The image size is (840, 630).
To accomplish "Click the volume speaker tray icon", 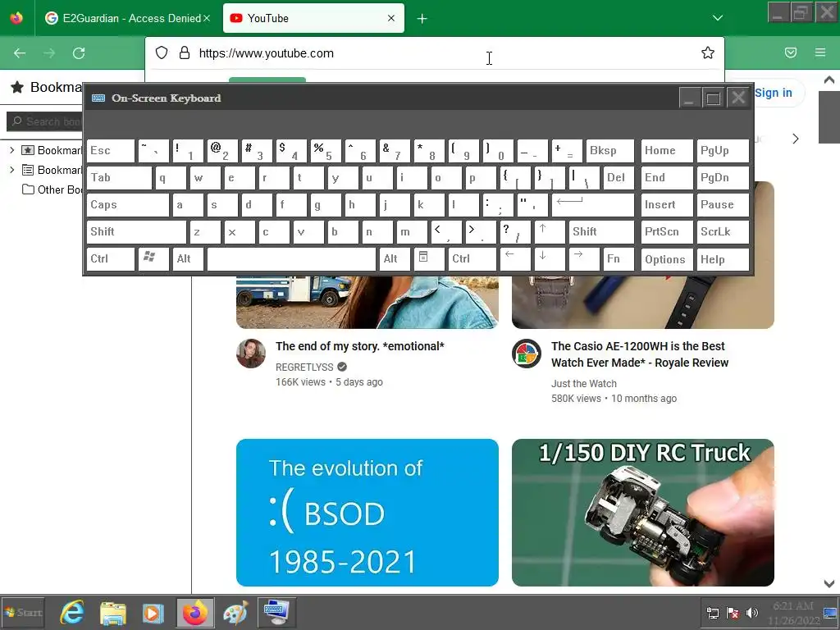I will [x=752, y=613].
